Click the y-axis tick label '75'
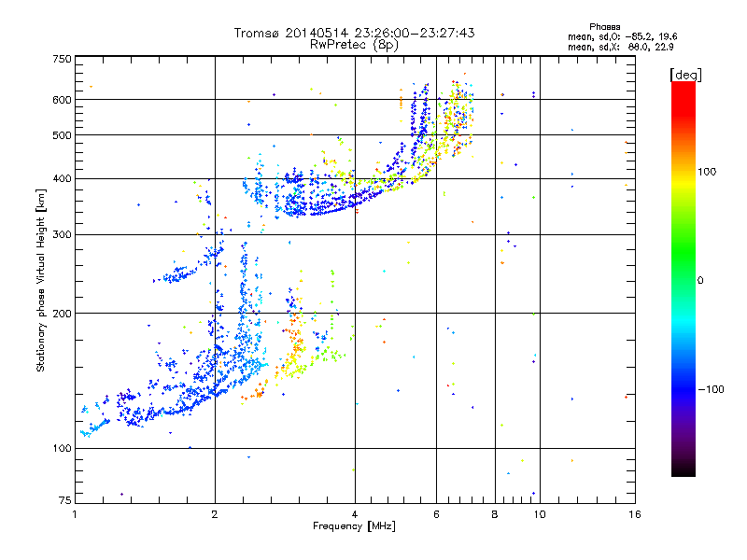747x560 pixels. point(65,500)
